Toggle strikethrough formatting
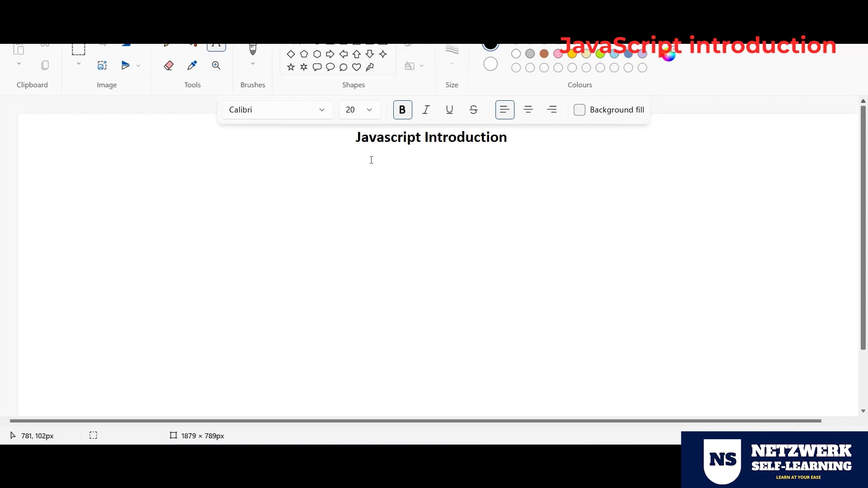 coord(473,109)
